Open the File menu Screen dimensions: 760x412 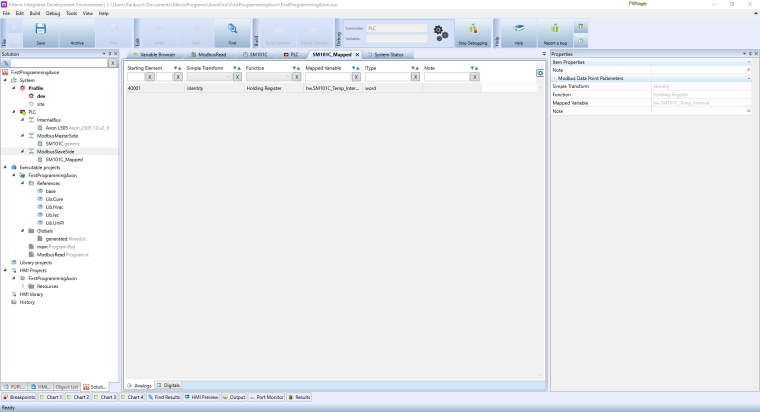tap(6, 13)
